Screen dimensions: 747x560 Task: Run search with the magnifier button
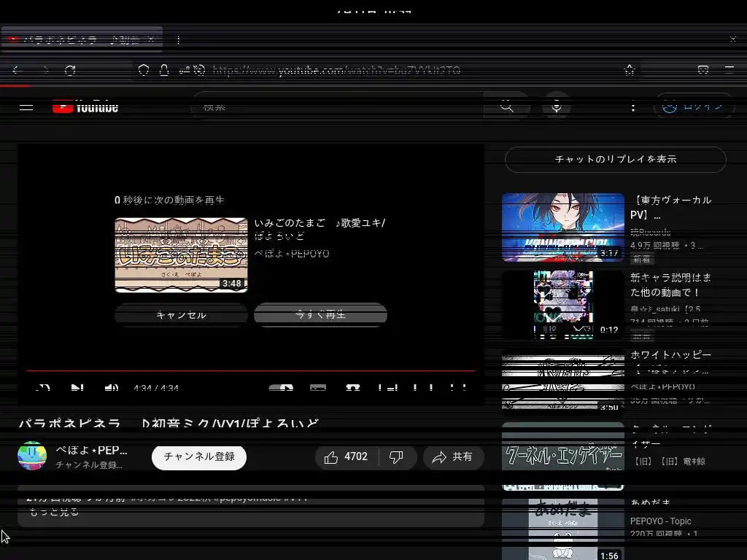pyautogui.click(x=507, y=106)
